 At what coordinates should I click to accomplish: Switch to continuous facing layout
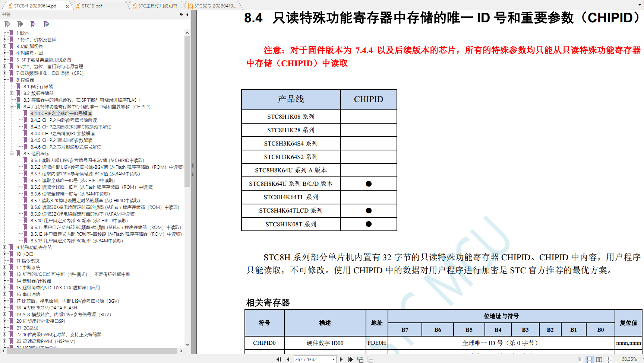(x=609, y=359)
